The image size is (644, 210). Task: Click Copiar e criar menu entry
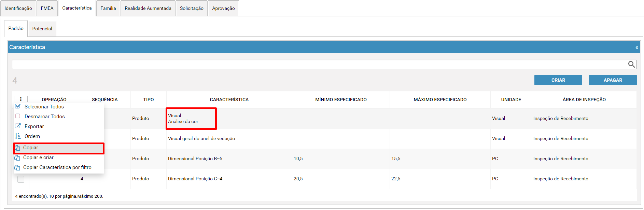(x=58, y=157)
